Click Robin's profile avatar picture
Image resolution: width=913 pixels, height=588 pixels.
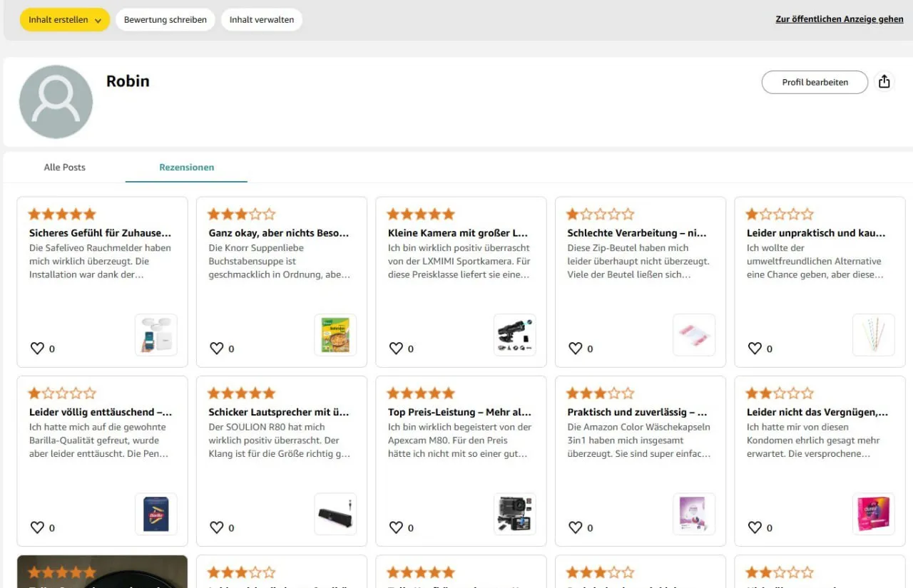click(x=56, y=102)
